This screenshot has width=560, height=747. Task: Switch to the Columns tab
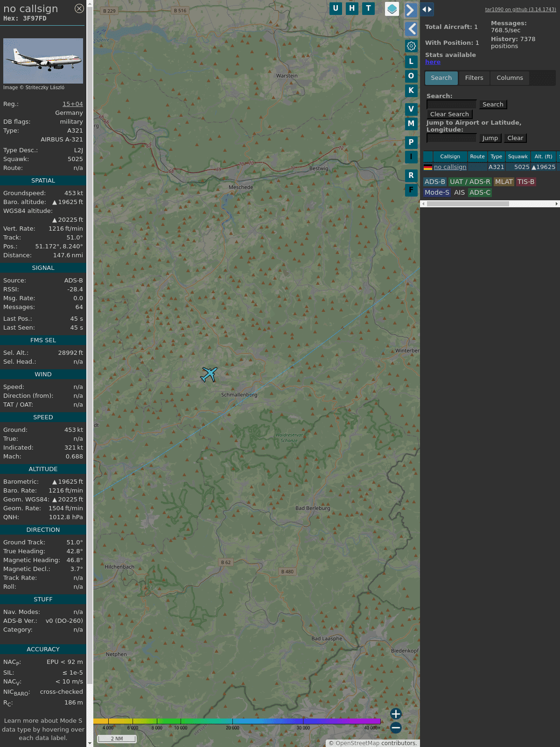[x=510, y=78]
